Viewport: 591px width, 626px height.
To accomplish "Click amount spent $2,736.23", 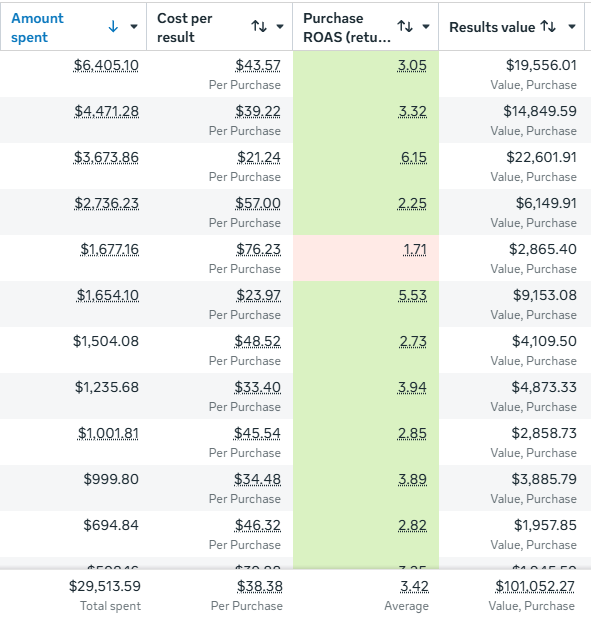I will pos(106,203).
